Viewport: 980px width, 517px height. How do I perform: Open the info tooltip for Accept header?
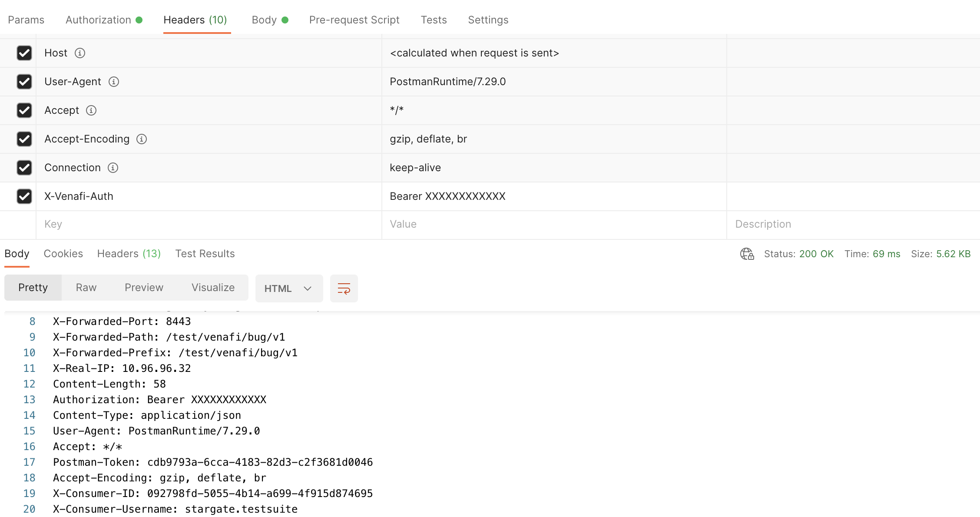[x=91, y=110]
